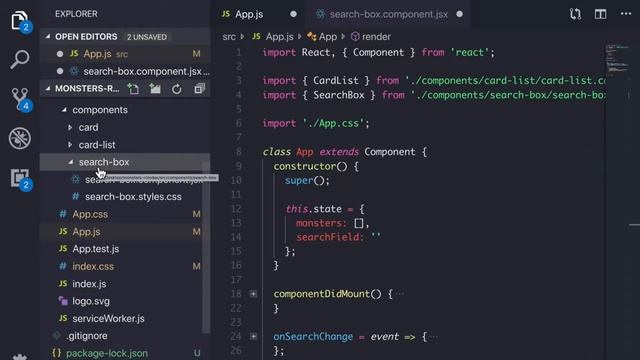Select App.js in Open Editors list

pos(125,54)
